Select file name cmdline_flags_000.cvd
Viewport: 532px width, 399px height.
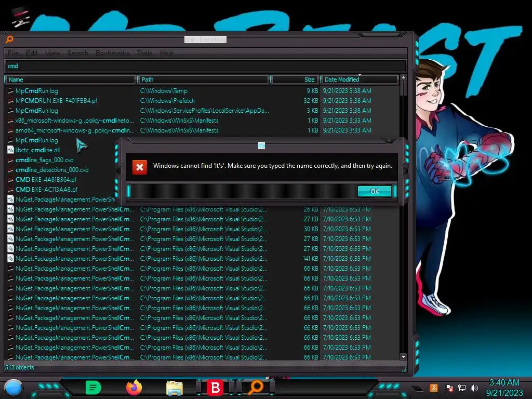coord(45,160)
